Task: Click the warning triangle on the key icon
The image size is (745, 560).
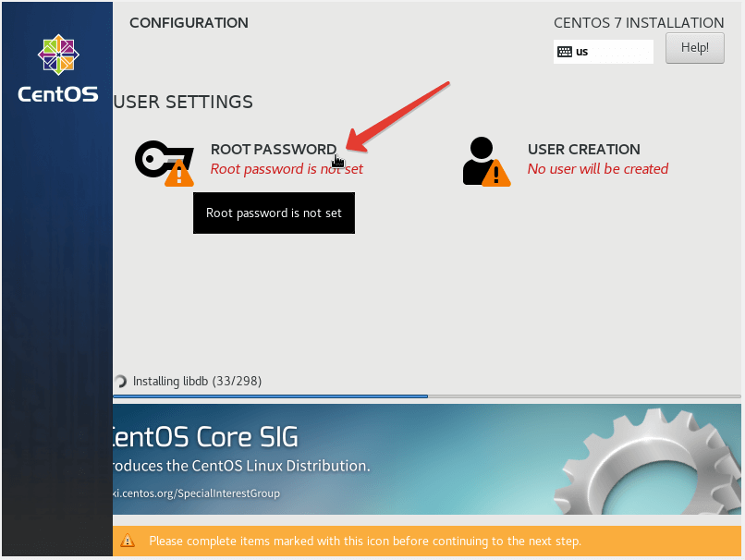Action: [x=179, y=173]
